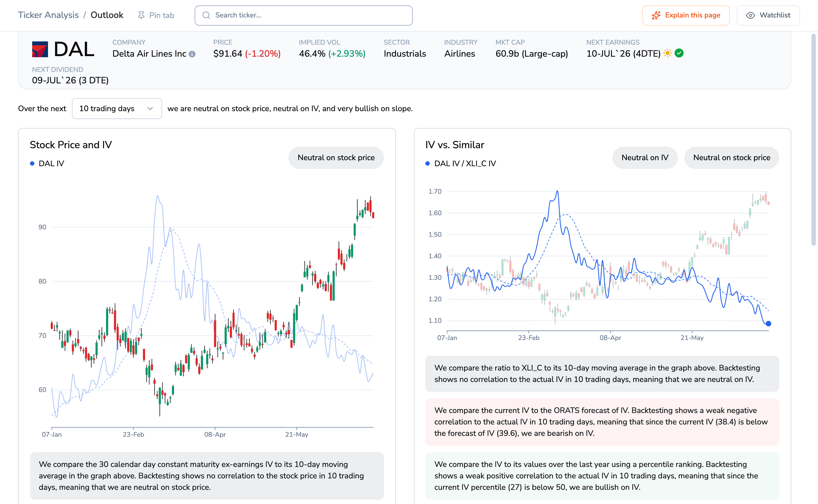Click the Delta Air Lines logo icon
The height and width of the screenshot is (504, 818).
click(x=40, y=49)
